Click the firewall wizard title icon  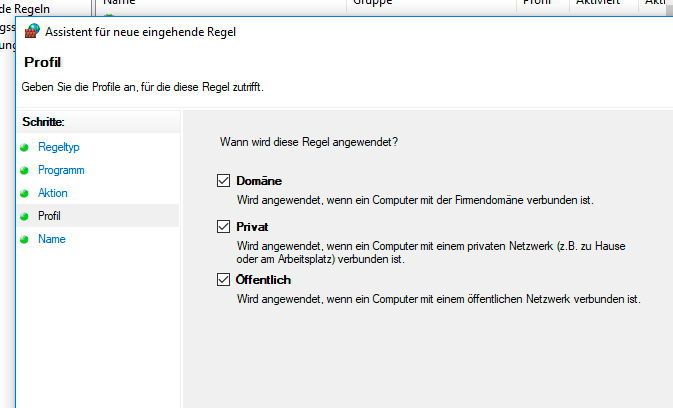pos(32,31)
